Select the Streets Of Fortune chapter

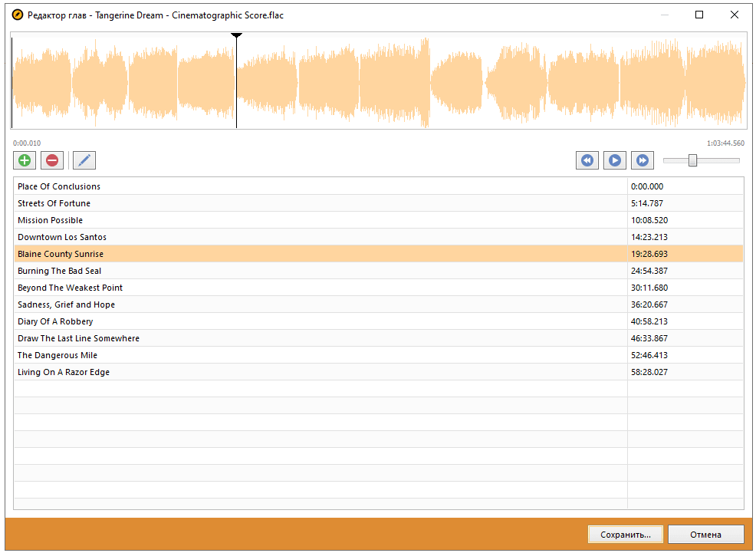tap(54, 203)
